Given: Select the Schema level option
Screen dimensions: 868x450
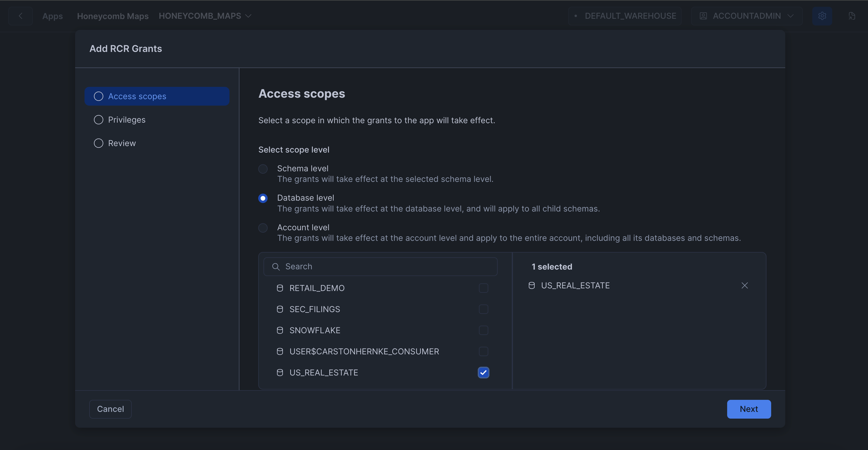Looking at the screenshot, I should 263,169.
